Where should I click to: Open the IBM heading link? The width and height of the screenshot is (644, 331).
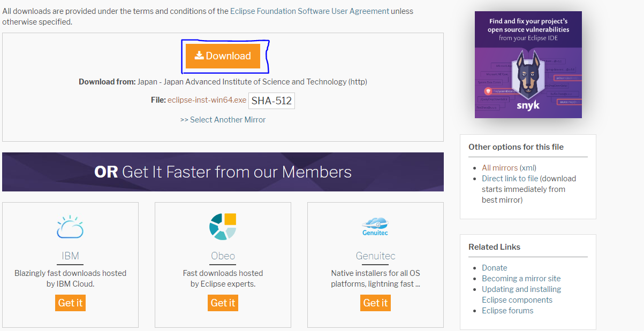pos(70,256)
